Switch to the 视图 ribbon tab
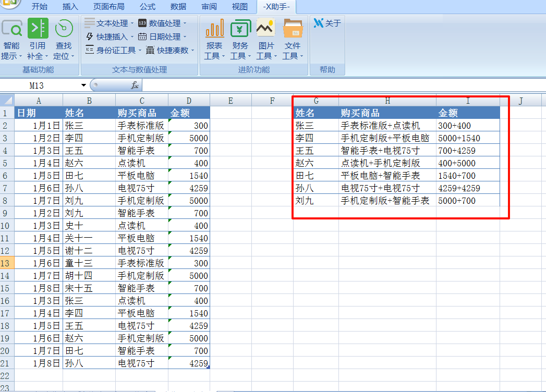546x392 pixels. point(239,7)
